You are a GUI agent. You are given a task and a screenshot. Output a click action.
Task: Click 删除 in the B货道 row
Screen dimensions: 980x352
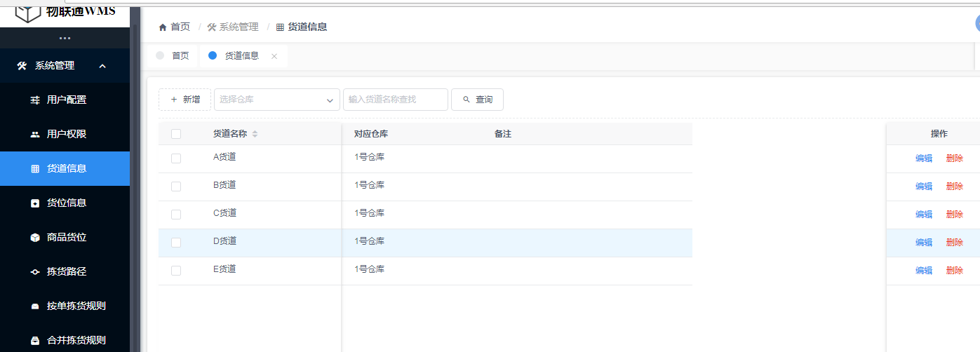(955, 187)
